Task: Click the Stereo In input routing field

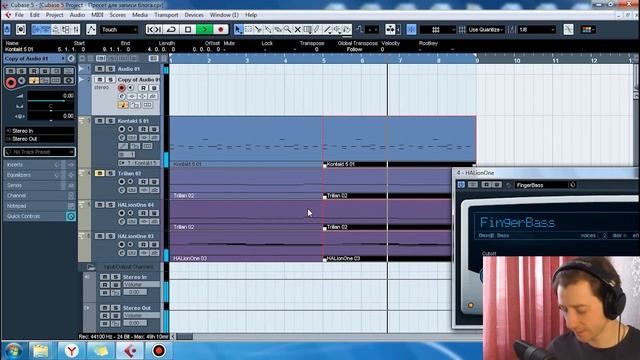Action: (40, 131)
